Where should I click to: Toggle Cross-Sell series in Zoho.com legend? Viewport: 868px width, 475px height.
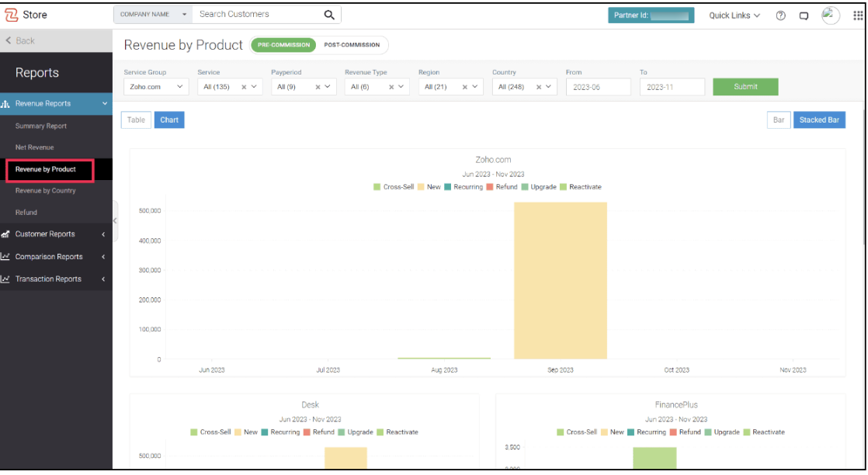pyautogui.click(x=394, y=187)
